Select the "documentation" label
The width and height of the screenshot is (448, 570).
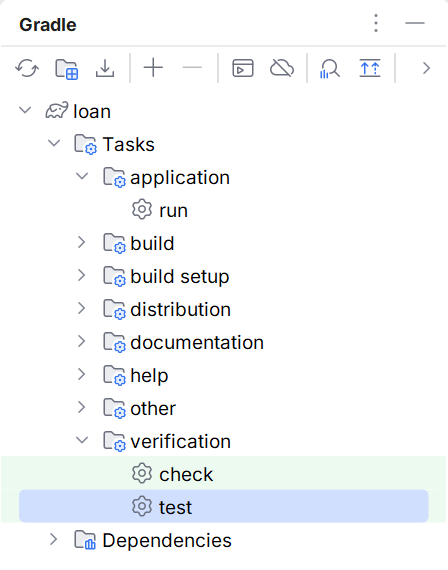tap(197, 342)
